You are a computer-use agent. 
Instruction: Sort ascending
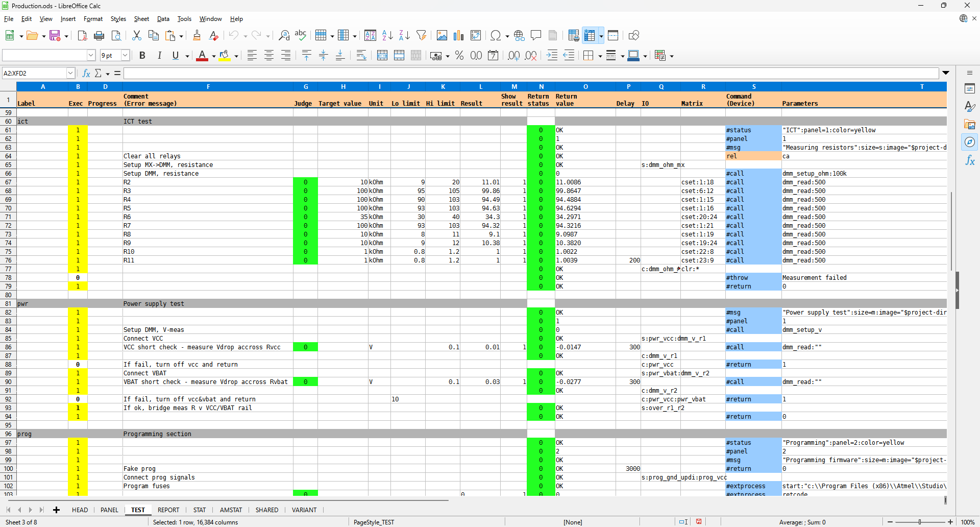pyautogui.click(x=387, y=35)
